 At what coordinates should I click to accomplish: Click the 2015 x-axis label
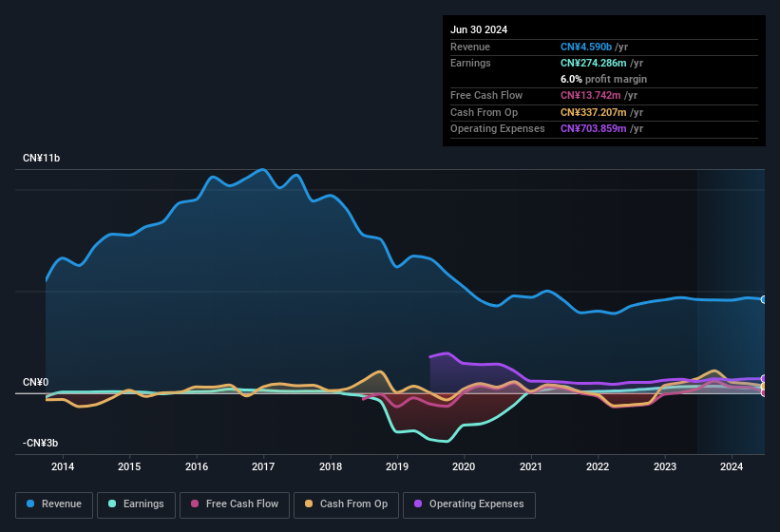129,466
